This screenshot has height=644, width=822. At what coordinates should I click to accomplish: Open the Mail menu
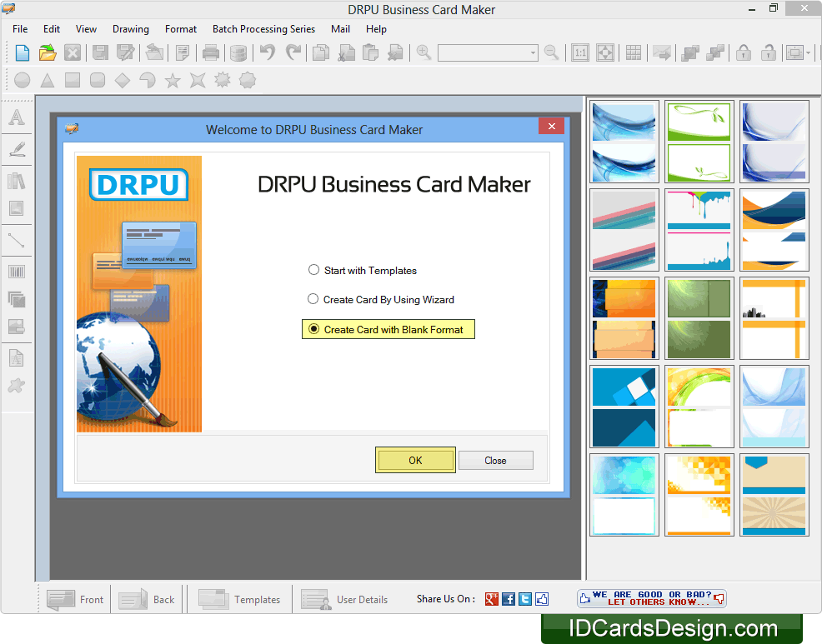(x=340, y=29)
